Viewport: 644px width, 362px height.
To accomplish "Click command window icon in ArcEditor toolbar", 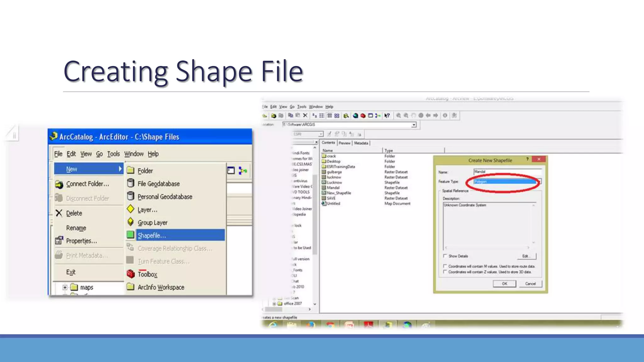I will (231, 171).
